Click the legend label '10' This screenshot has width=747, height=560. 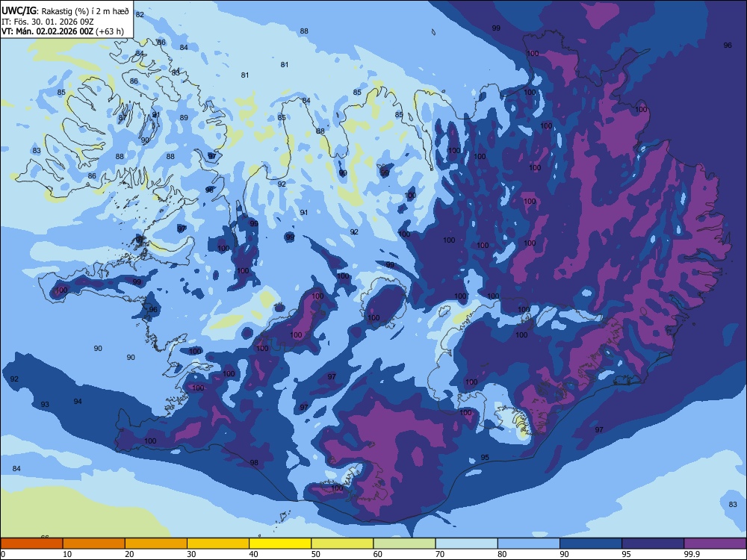[67, 554]
